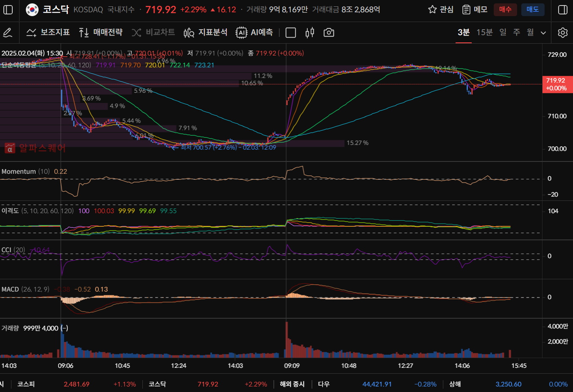This screenshot has height=392, width=573.
Task: Click the current price tag 719.92
Action: (x=557, y=84)
